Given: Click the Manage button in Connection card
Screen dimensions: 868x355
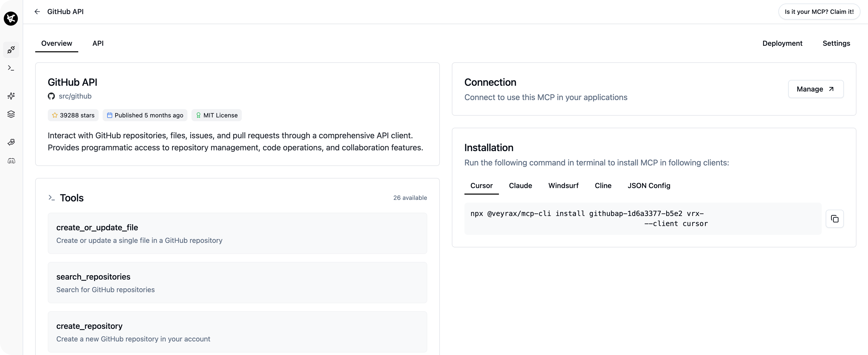Looking at the screenshot, I should [815, 89].
